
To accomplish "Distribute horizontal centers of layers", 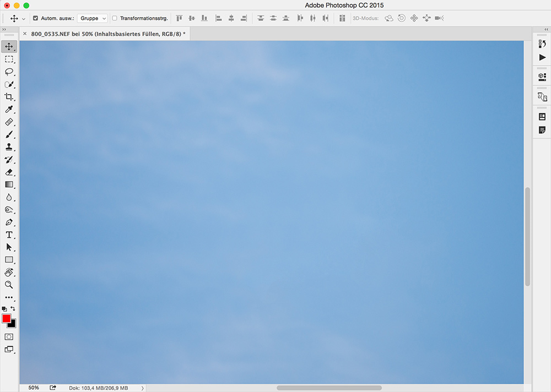I will click(313, 18).
